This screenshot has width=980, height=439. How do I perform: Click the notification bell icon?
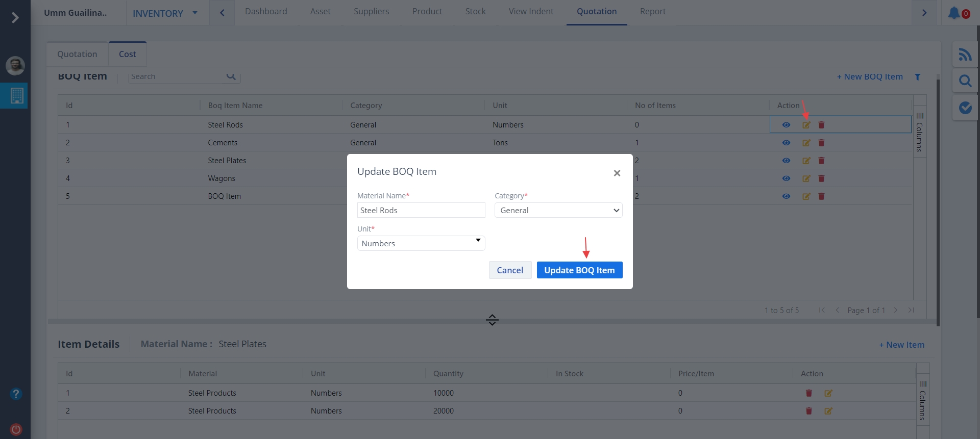coord(954,13)
